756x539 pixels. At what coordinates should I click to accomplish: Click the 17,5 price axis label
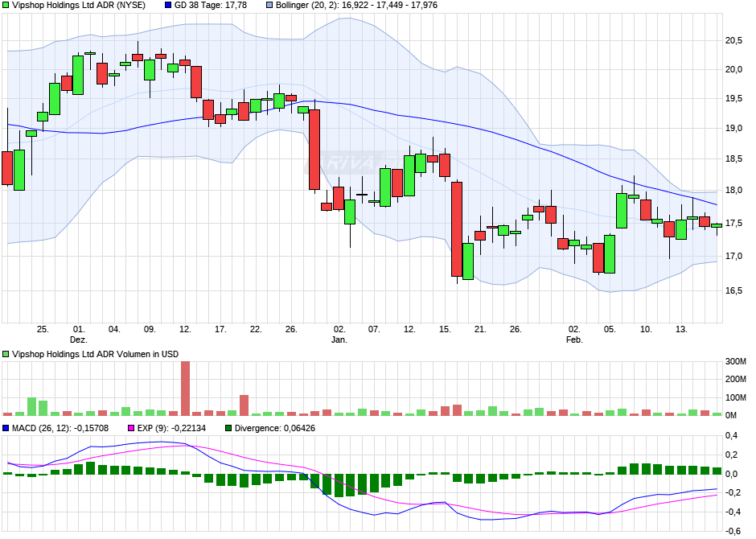click(733, 223)
